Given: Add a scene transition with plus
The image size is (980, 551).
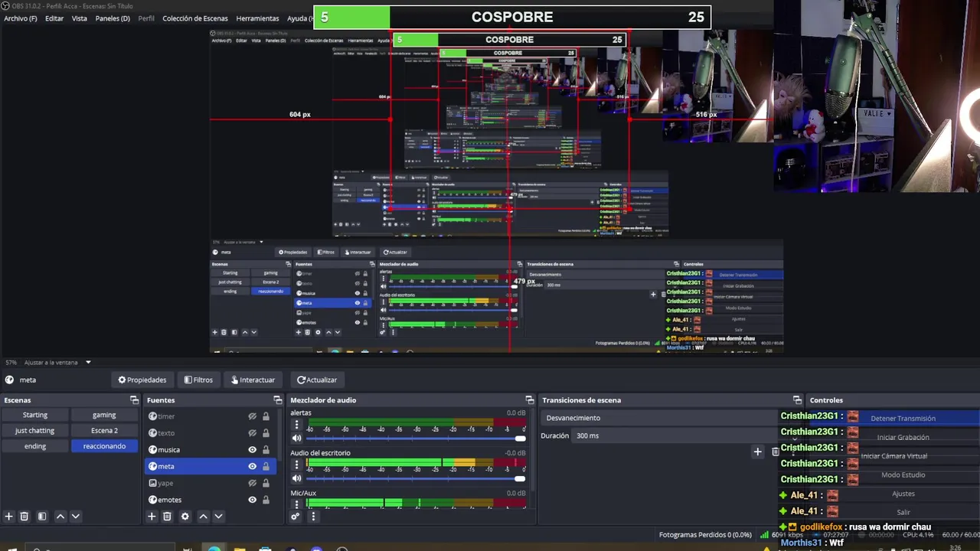Looking at the screenshot, I should [x=757, y=452].
